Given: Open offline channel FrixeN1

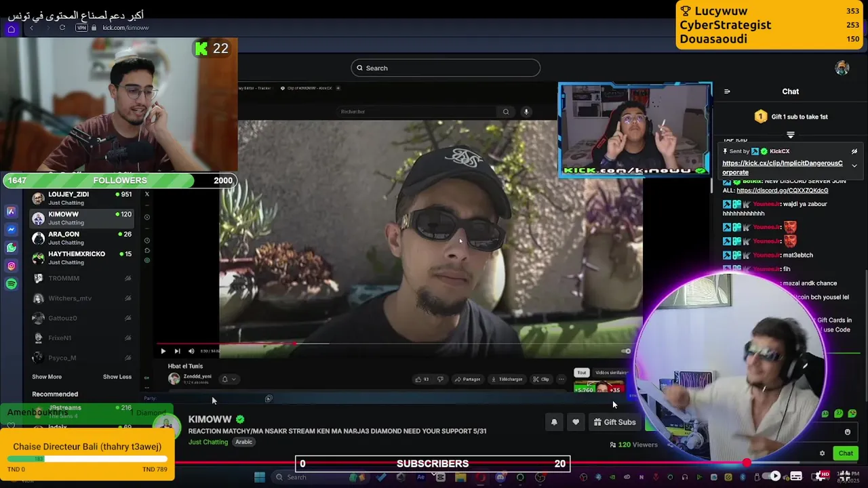Looking at the screenshot, I should click(81, 338).
